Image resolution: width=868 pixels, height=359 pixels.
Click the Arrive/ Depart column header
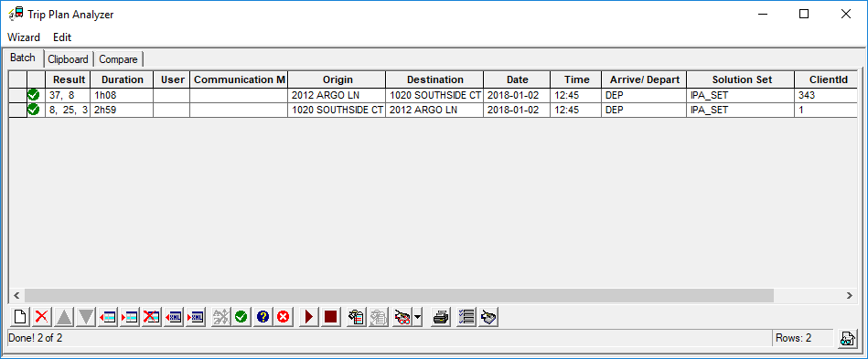(x=644, y=79)
